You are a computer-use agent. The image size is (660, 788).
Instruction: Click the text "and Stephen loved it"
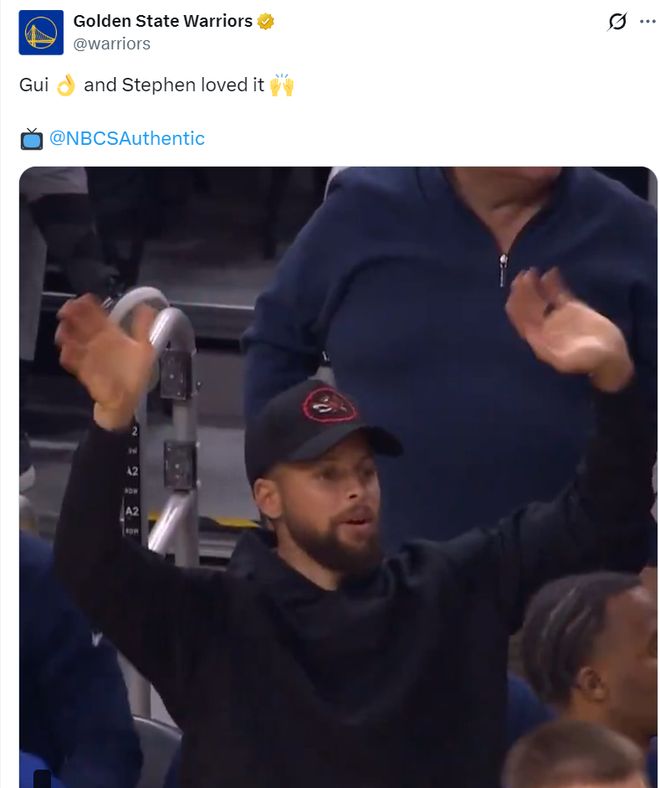point(174,85)
